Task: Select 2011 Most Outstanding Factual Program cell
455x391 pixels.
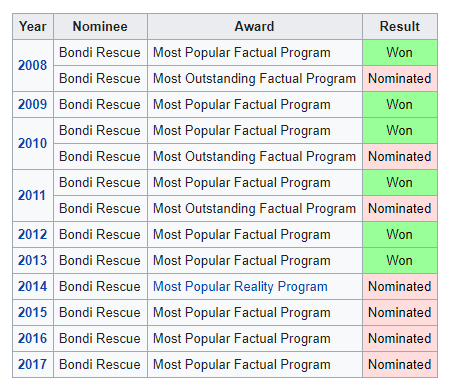Action: [x=255, y=208]
